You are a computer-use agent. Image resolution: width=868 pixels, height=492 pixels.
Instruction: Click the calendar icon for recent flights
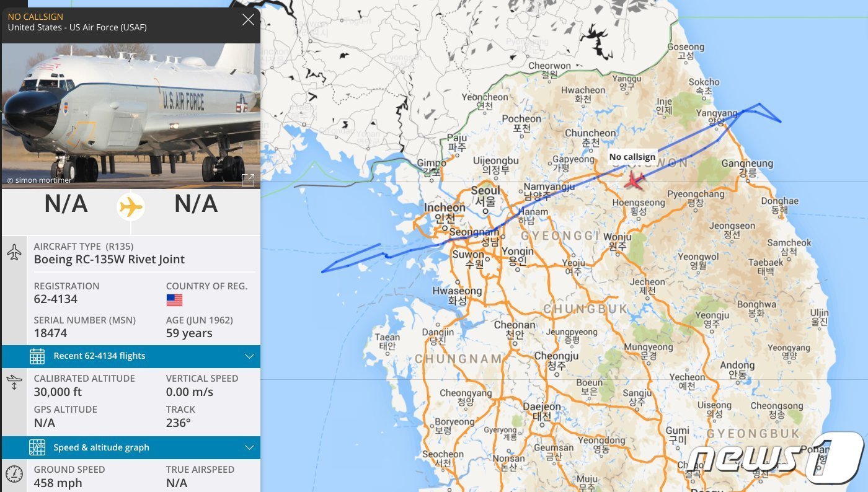click(x=37, y=356)
